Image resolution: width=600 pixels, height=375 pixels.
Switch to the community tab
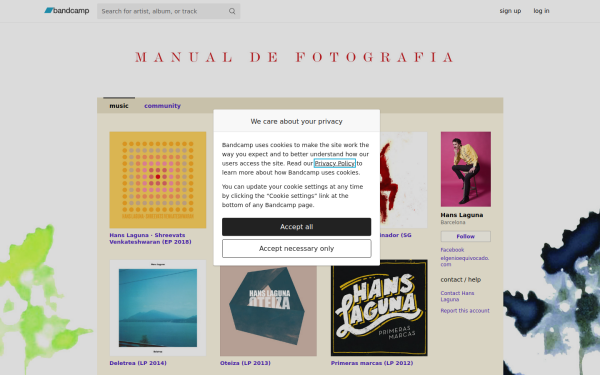point(162,106)
